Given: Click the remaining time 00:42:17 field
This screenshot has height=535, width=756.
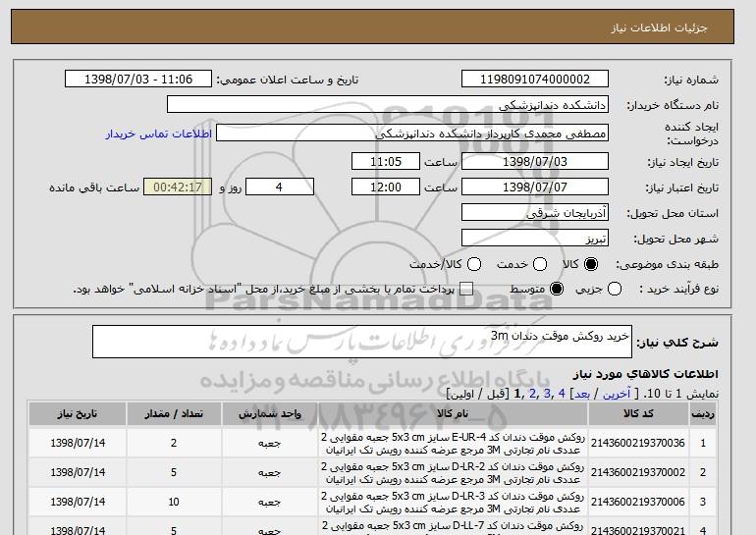Looking at the screenshot, I should tap(178, 187).
